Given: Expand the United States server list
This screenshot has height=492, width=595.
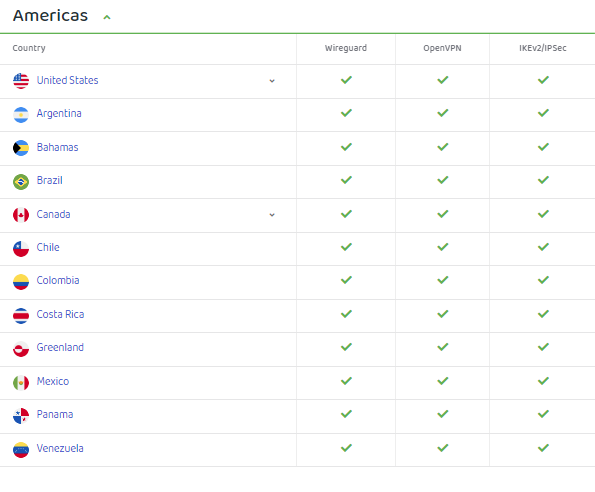Looking at the screenshot, I should click(x=272, y=81).
